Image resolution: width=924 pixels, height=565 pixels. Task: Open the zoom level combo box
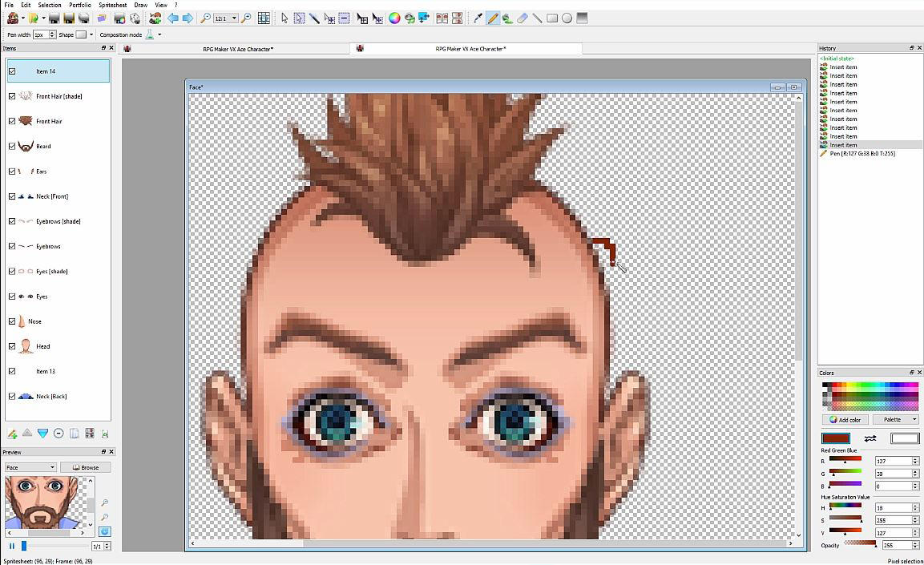tap(235, 17)
